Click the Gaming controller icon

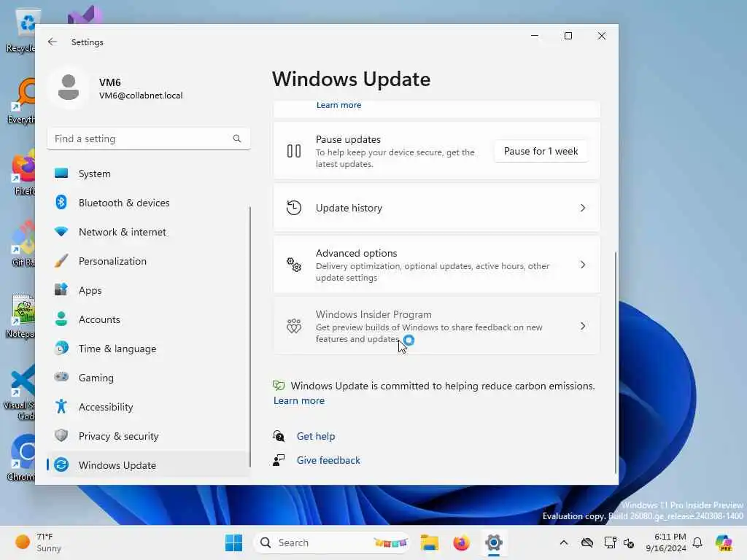(61, 377)
